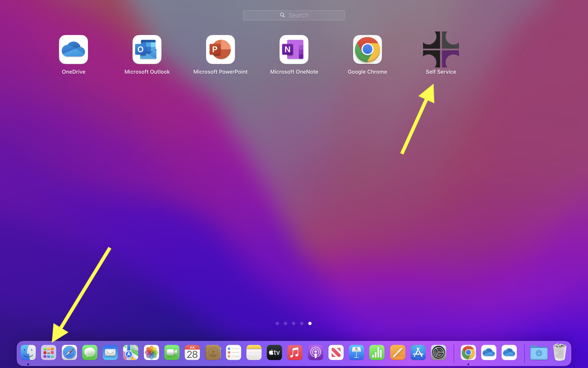Open the OneDrive app in Launchpad
Viewport: 588px width, 368px height.
point(73,49)
